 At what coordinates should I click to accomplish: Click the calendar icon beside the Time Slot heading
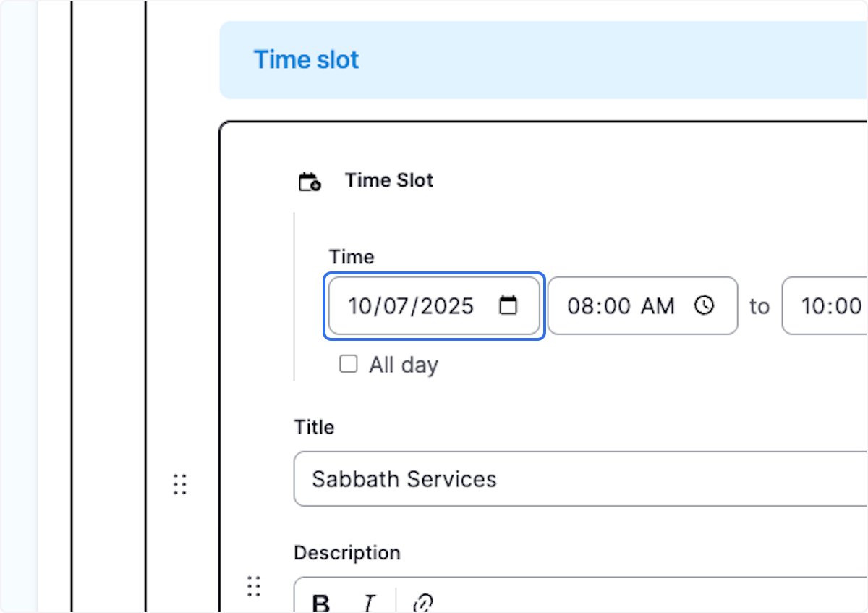310,181
